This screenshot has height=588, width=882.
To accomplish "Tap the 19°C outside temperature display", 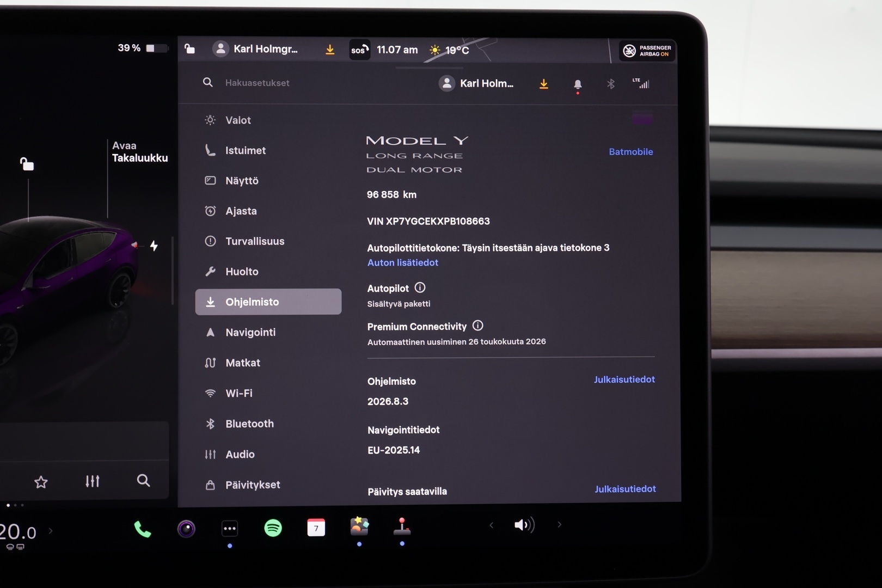I will (x=450, y=50).
